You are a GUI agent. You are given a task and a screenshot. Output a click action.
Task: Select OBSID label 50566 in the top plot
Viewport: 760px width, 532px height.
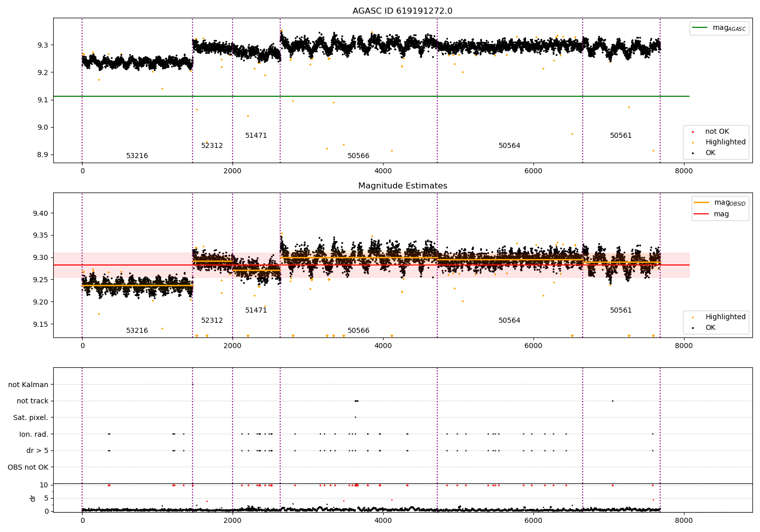coord(358,156)
